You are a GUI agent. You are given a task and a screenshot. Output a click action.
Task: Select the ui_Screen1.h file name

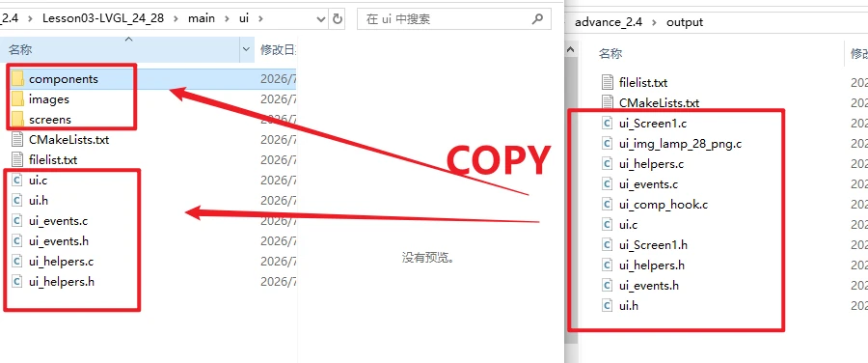653,244
